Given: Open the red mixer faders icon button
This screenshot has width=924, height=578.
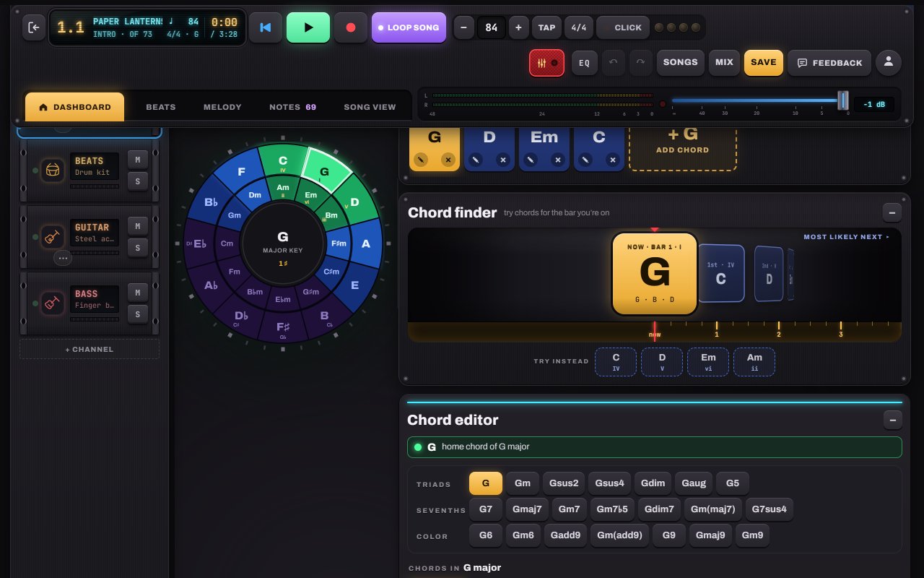Looking at the screenshot, I should tap(546, 63).
